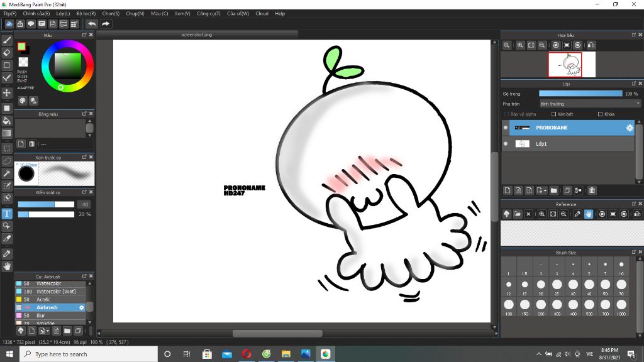The image size is (644, 362).
Task: Delete palette color via trash icon
Action: 31,144
